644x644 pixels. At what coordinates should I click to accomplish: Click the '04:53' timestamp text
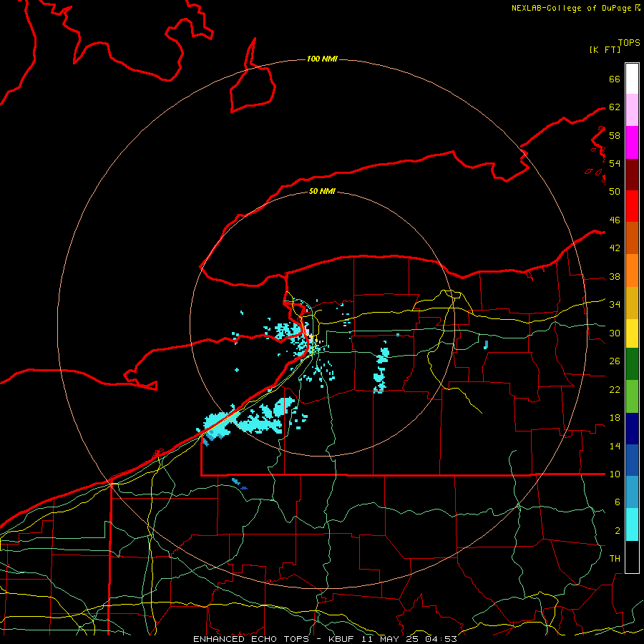(x=441, y=639)
